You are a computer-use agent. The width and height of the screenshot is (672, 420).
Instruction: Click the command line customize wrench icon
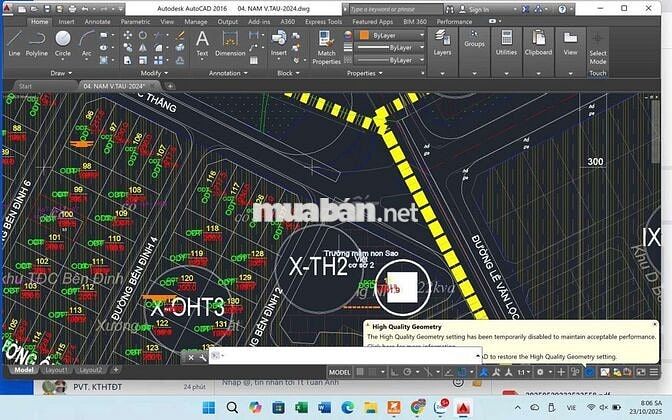click(x=203, y=357)
